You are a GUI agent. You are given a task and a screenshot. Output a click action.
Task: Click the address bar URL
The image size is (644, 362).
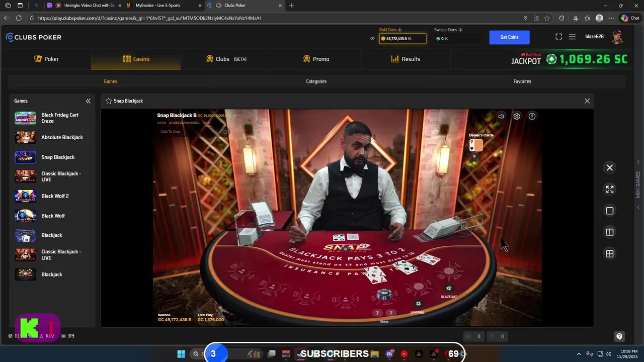[150, 18]
